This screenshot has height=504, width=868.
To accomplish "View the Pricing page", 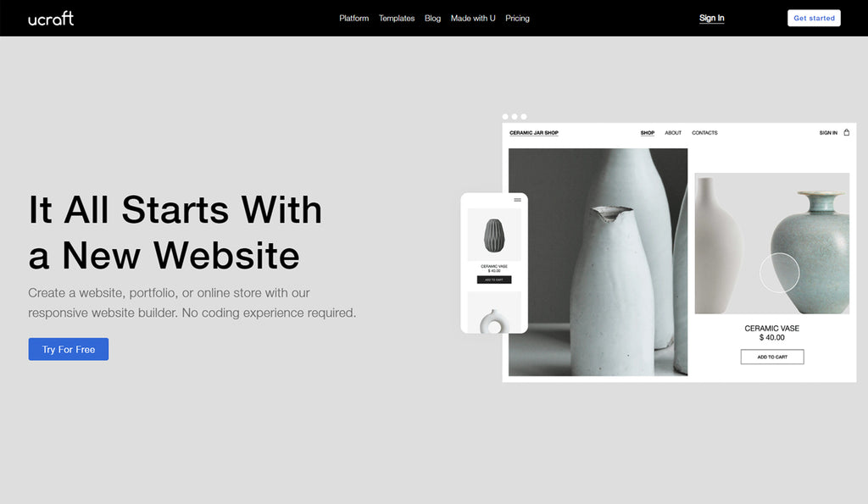I will click(x=517, y=19).
